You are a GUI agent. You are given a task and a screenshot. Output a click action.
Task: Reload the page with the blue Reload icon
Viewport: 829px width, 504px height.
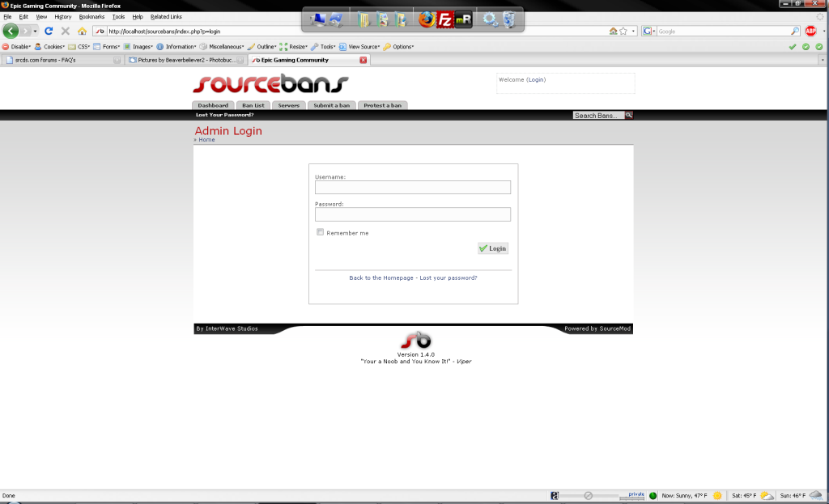49,32
